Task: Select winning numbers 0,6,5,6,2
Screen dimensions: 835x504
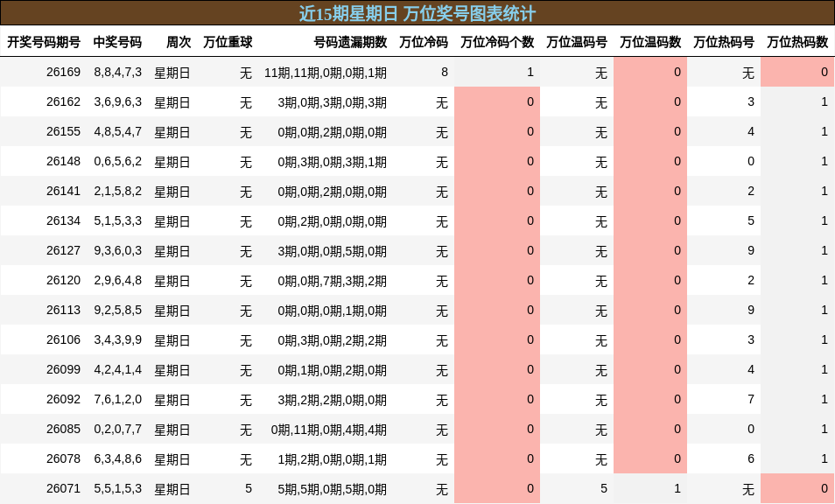Action: [117, 162]
